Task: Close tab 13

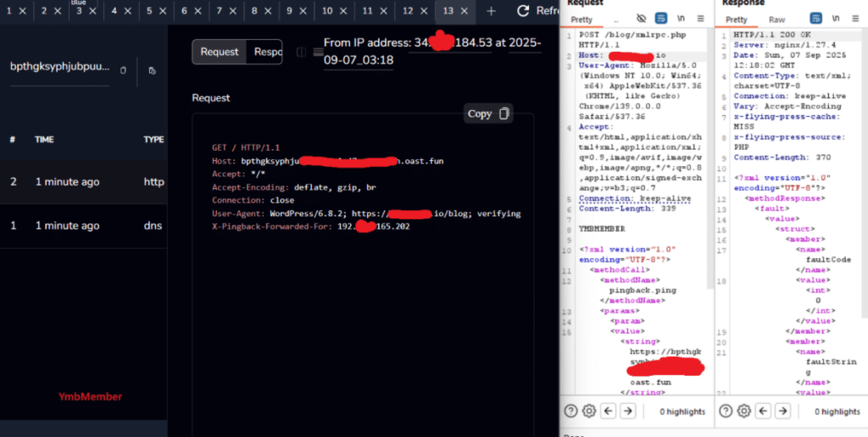Action: 465,11
